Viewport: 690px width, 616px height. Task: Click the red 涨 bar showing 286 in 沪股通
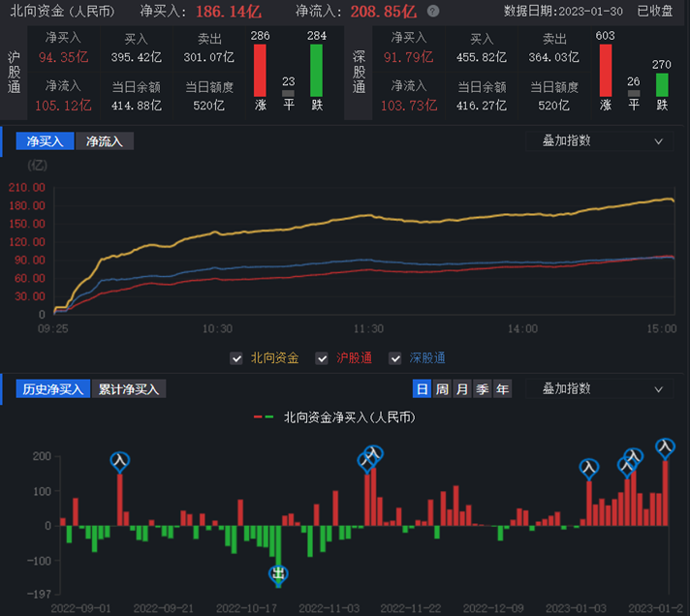pyautogui.click(x=260, y=70)
